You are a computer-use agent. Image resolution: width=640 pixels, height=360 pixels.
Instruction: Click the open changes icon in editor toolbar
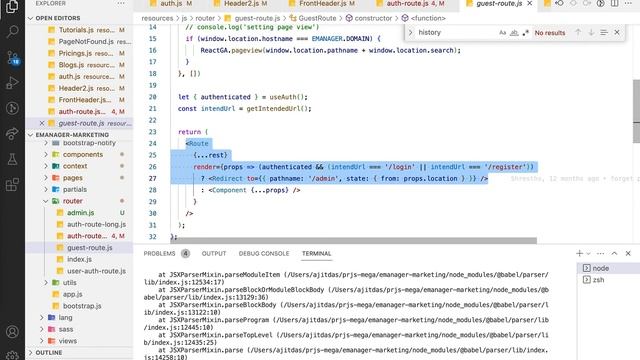click(559, 3)
